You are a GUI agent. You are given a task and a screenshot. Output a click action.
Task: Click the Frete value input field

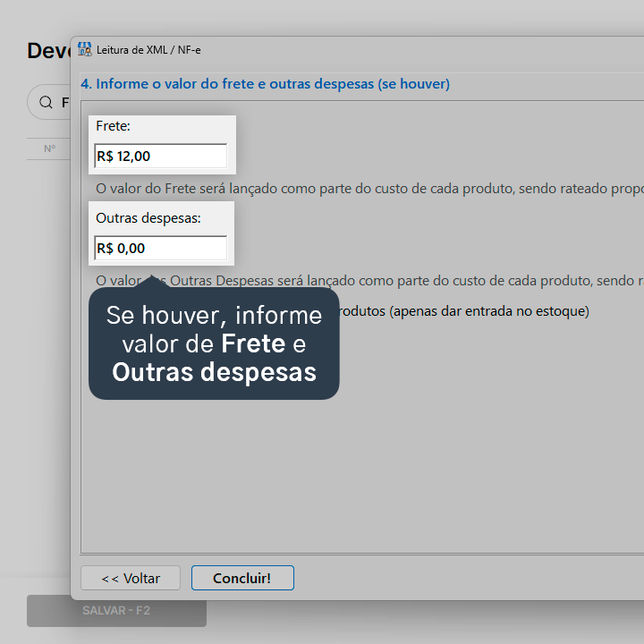[x=161, y=156]
